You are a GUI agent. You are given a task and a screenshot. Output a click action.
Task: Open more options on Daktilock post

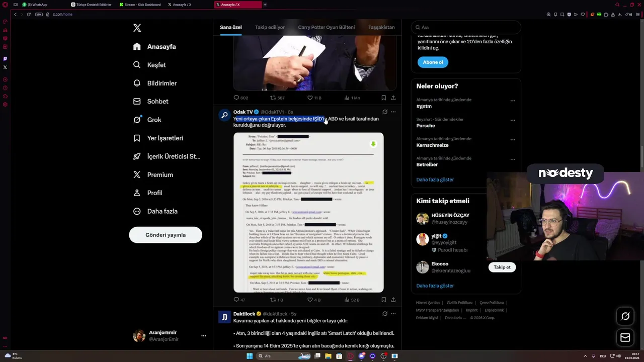[x=393, y=314]
